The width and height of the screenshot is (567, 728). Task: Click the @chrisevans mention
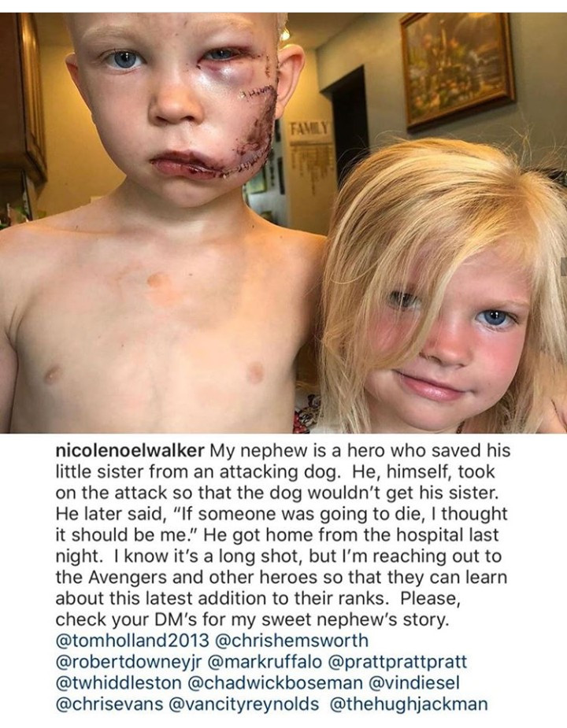(x=109, y=704)
